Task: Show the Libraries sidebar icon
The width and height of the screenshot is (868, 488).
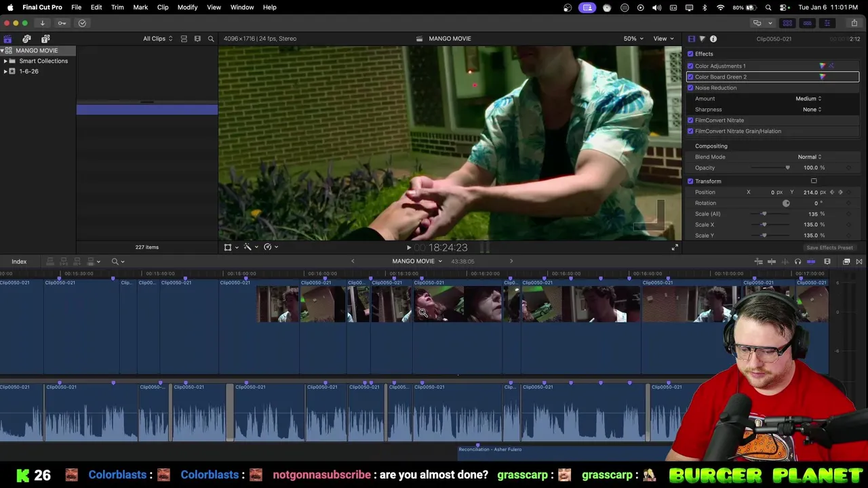Action: click(7, 39)
